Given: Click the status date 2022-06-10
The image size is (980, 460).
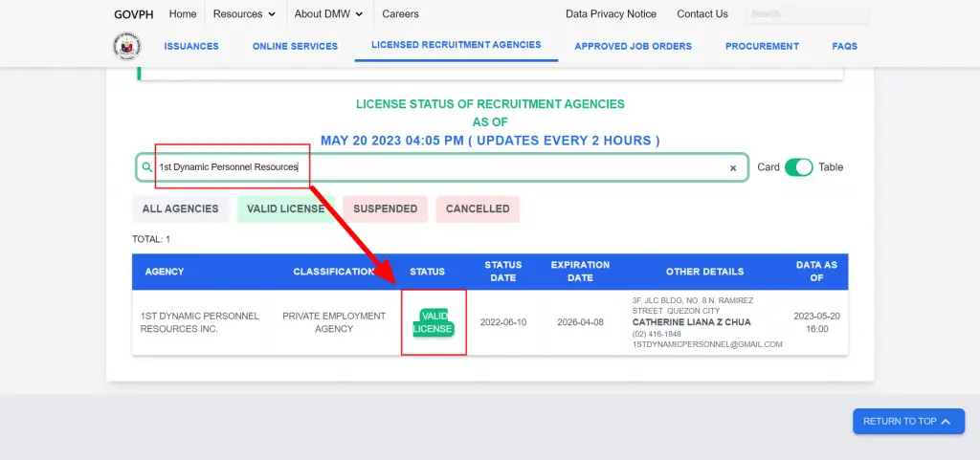Looking at the screenshot, I should [x=503, y=322].
